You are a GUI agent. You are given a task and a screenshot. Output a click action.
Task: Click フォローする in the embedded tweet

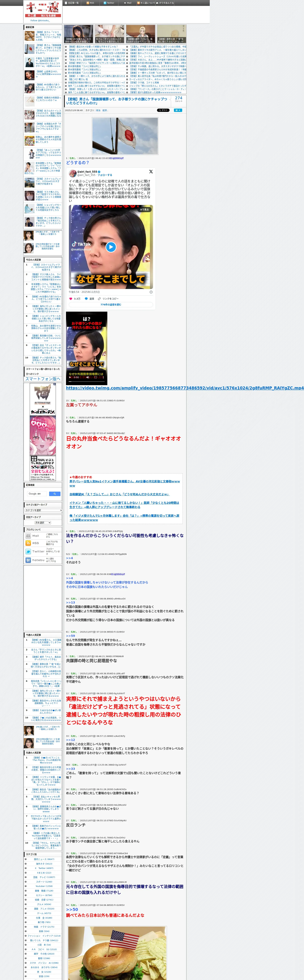[x=105, y=175]
